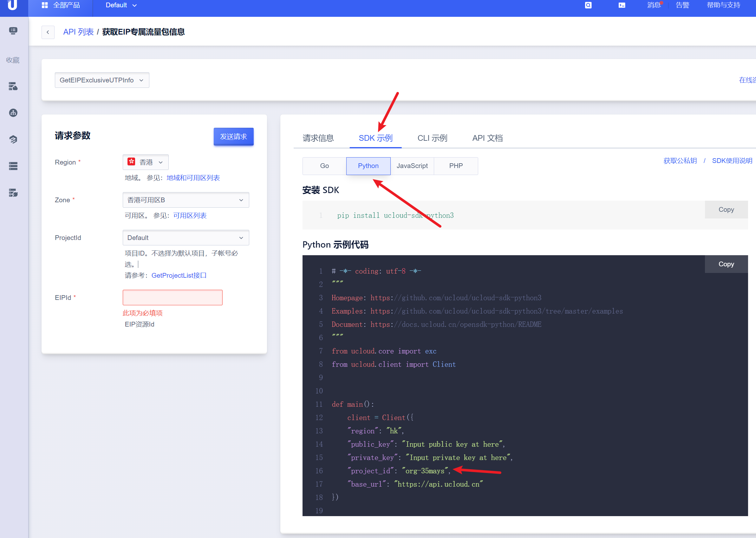Viewport: 756px width, 538px height.
Task: Click the 此项为必填项 validation message
Action: click(142, 314)
